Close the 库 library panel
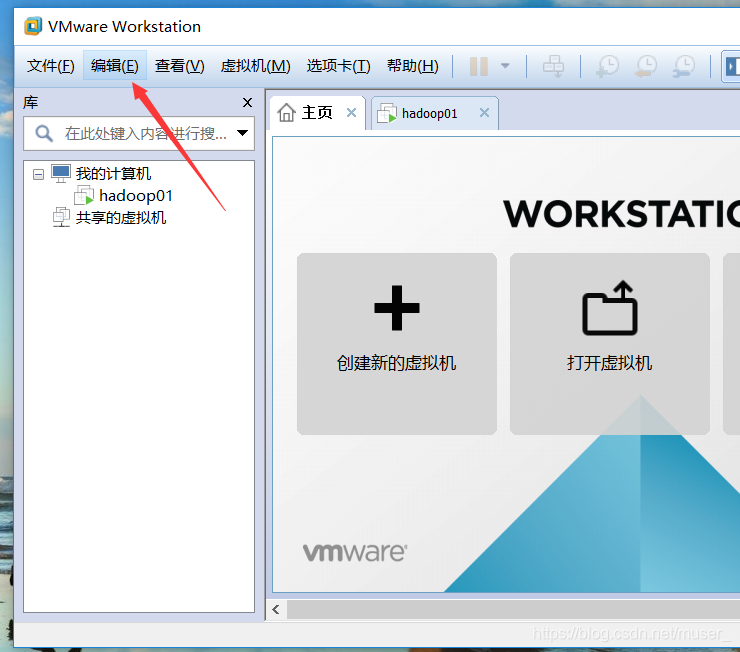 point(247,102)
